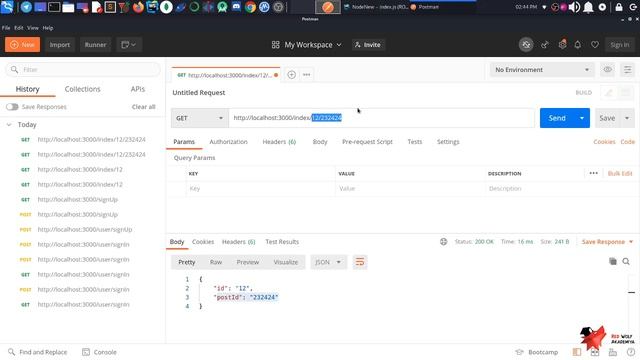Open query params three-dot column options
This screenshot has width=640, height=360.
tap(593, 173)
